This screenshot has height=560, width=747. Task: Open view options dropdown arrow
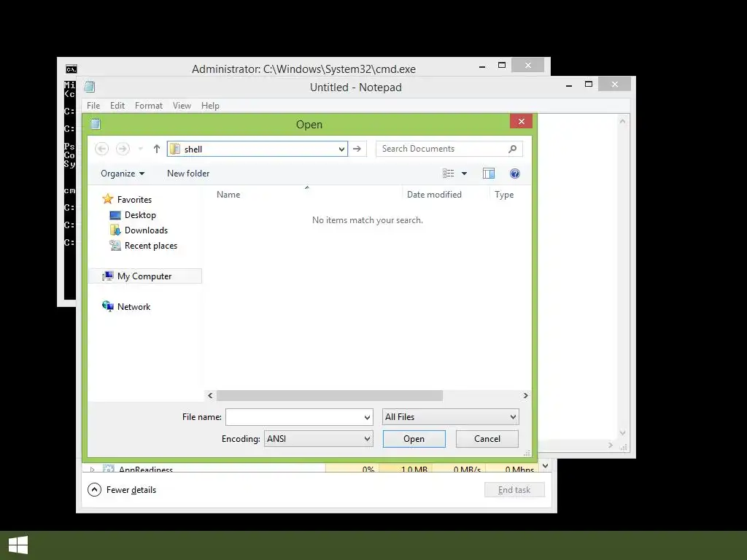pos(464,174)
